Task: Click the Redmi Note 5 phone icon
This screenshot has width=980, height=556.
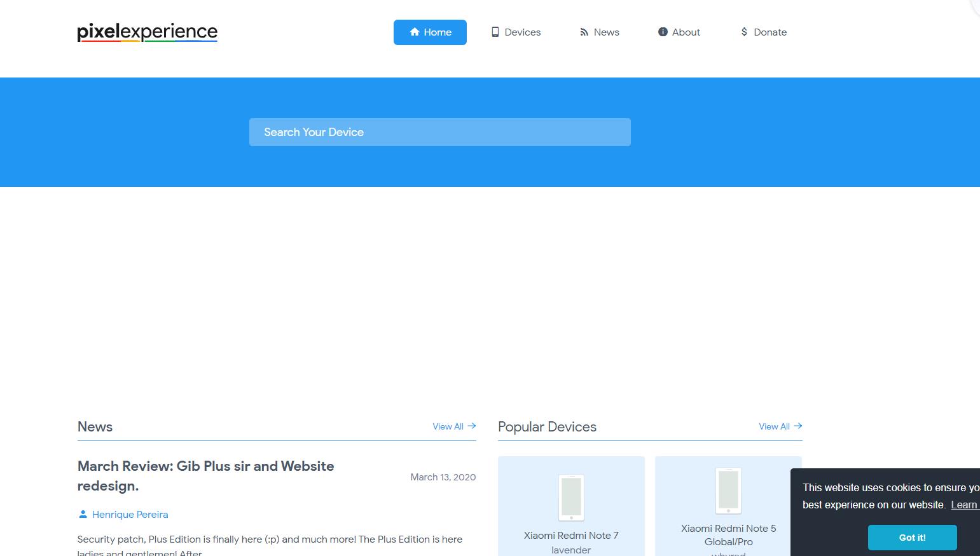Action: pyautogui.click(x=729, y=491)
